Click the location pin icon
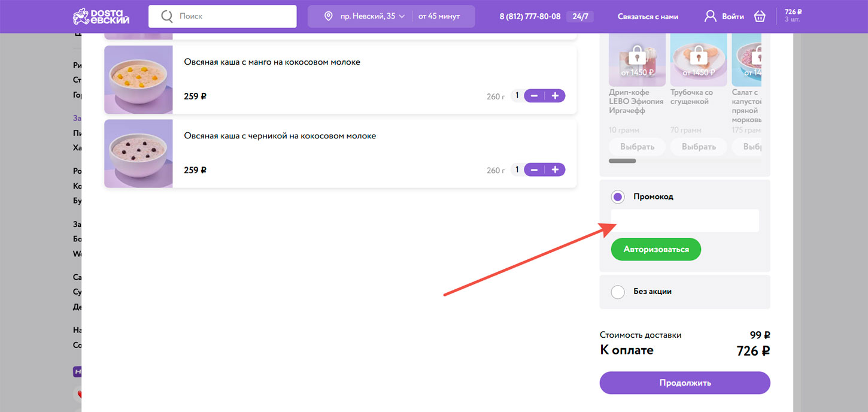The height and width of the screenshot is (412, 868). 328,16
